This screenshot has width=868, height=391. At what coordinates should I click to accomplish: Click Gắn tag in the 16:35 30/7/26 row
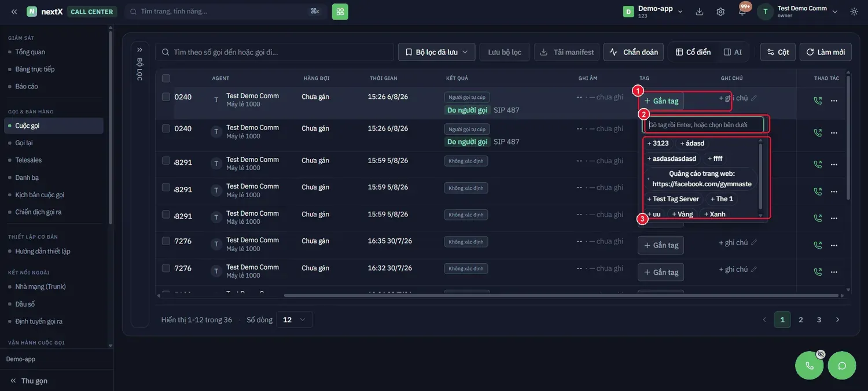pos(661,245)
